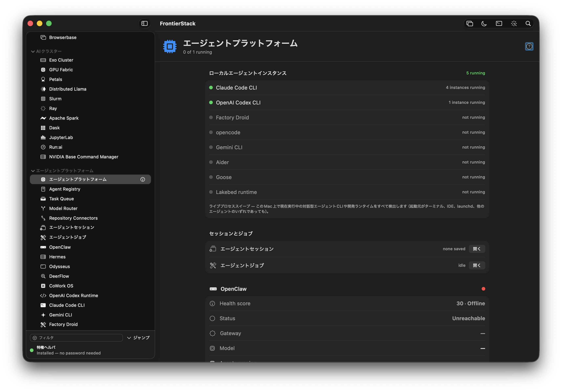562x392 pixels.
Task: Click 開く button for エージェントジョブ
Action: (477, 265)
